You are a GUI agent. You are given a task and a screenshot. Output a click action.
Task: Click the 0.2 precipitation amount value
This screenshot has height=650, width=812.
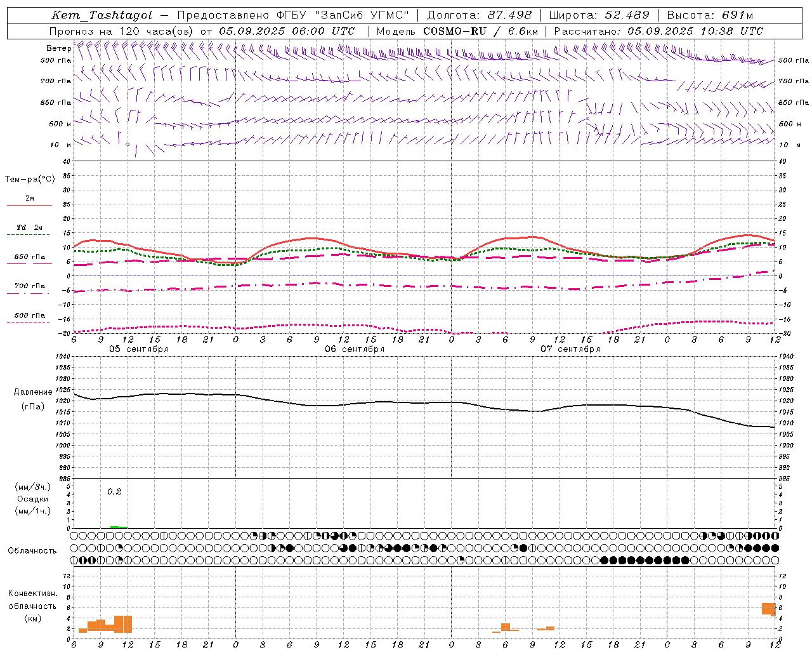coord(114,491)
